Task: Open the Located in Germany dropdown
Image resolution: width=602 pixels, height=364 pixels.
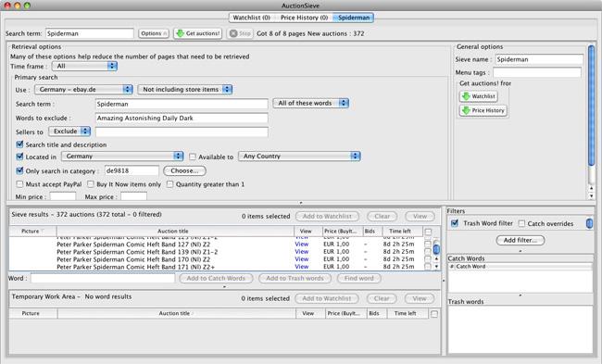Action: pyautogui.click(x=122, y=157)
